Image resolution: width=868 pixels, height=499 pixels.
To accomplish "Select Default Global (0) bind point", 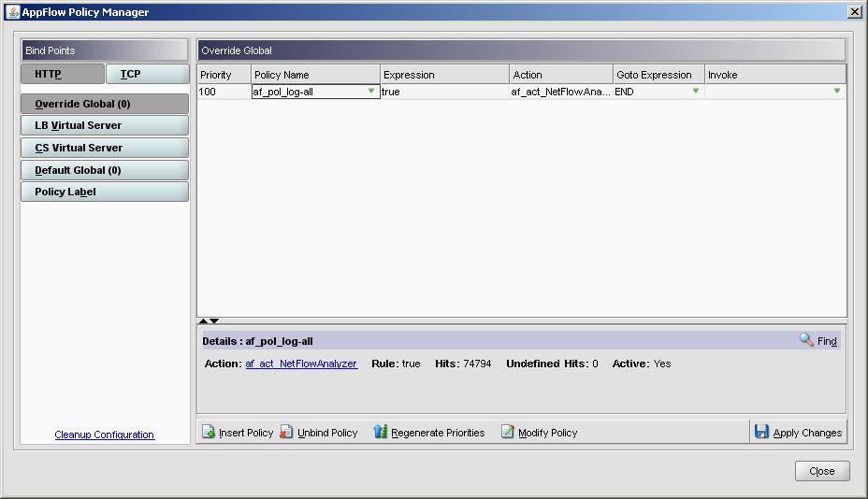I will click(105, 170).
